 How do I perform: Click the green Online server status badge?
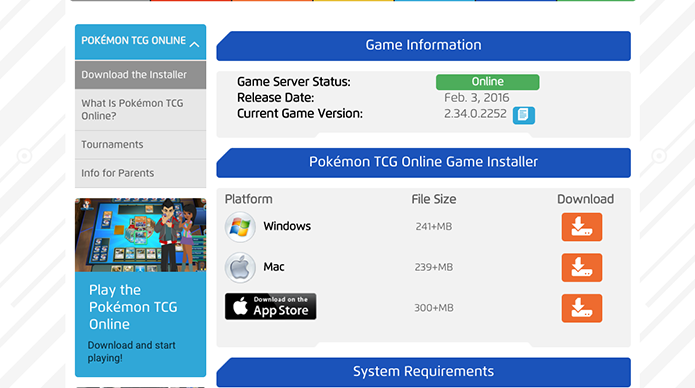tap(488, 82)
